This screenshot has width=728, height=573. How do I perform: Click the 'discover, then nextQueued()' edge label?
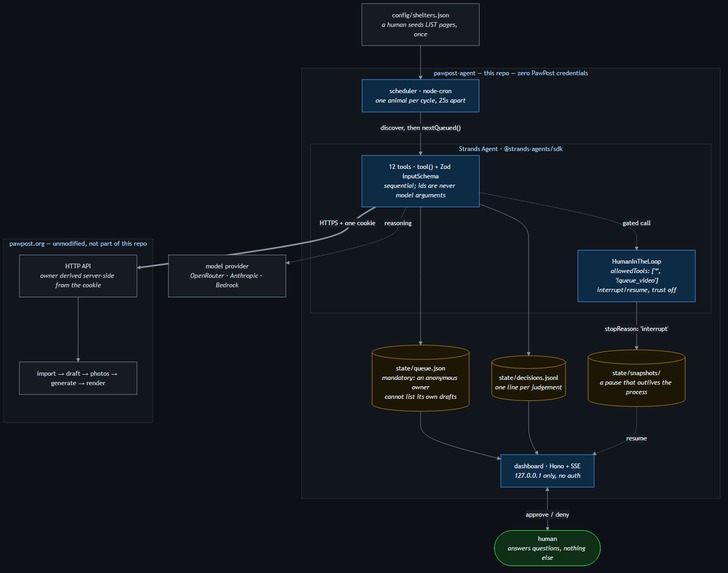(420, 128)
